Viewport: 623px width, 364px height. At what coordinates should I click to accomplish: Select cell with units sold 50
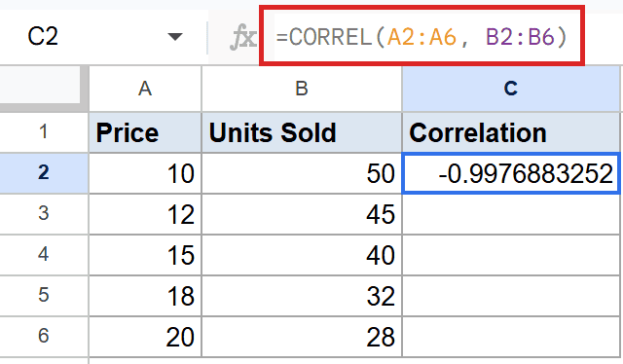302,173
